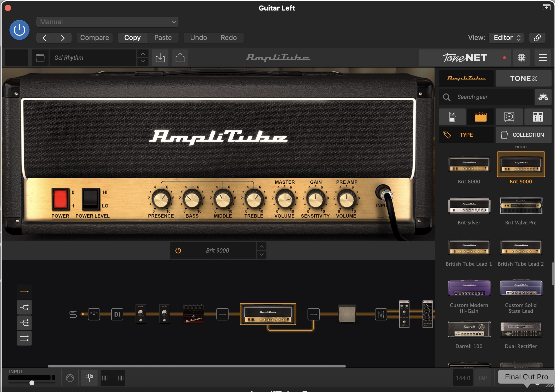Click the tuner block in signal chain
555x392 pixels.
[94, 314]
